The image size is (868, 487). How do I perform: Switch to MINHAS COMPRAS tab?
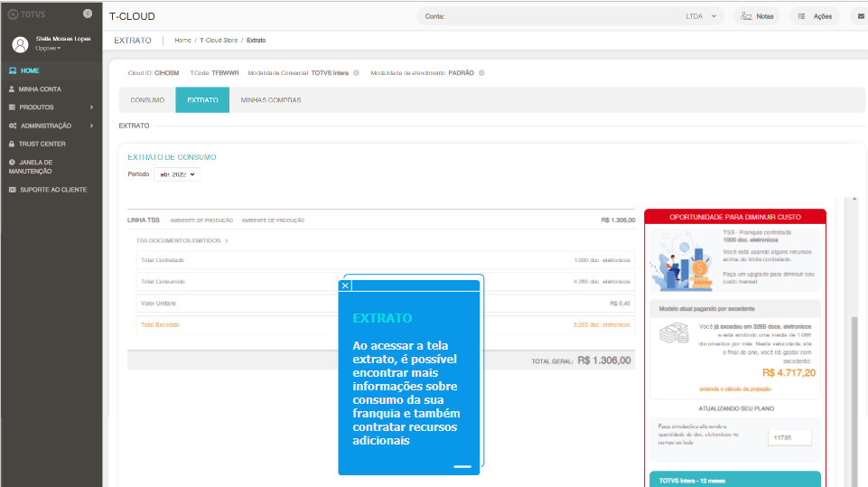pyautogui.click(x=271, y=99)
